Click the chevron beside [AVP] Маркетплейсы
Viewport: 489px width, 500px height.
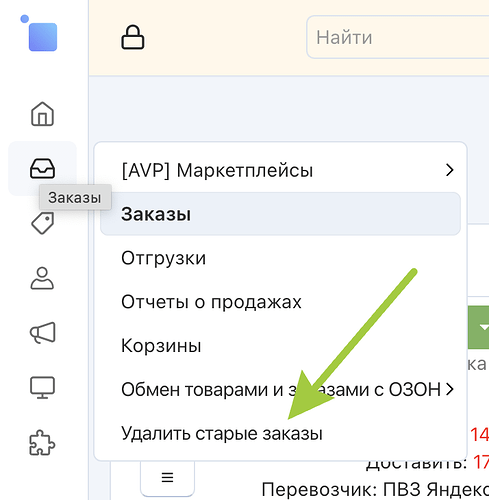point(450,170)
